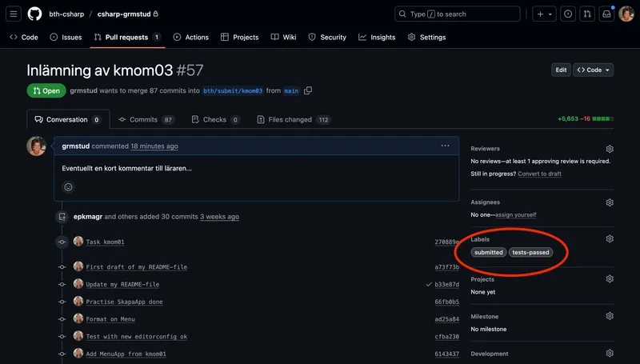Click the assign yourself link
This screenshot has width=640, height=364.
pos(515,214)
